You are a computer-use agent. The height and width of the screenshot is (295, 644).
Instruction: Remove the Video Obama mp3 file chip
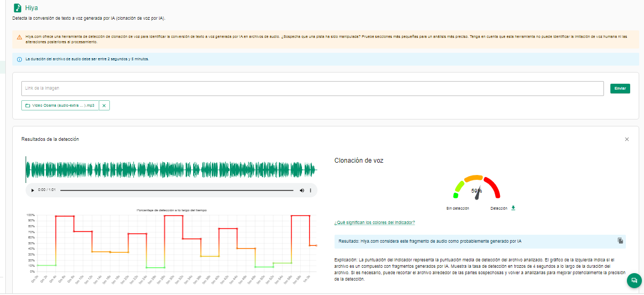[104, 106]
